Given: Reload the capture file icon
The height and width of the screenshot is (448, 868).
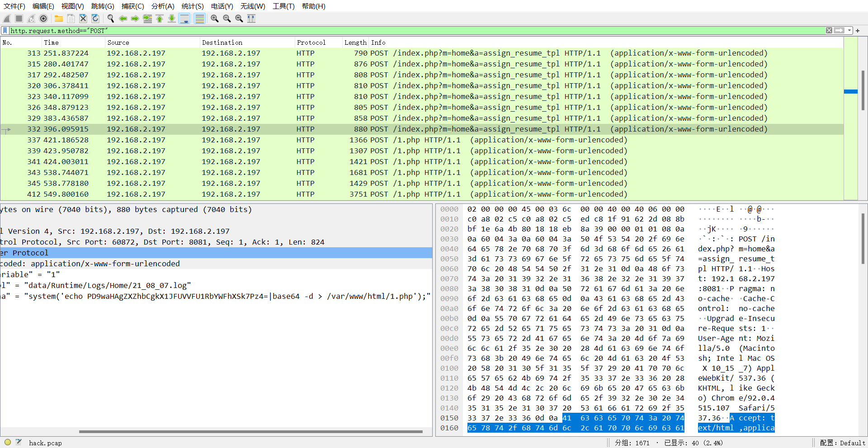Looking at the screenshot, I should point(95,19).
